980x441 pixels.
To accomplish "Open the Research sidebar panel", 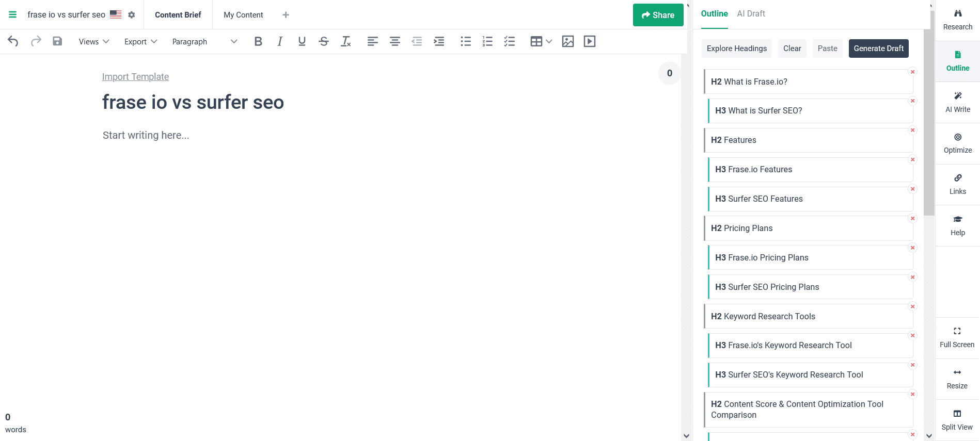I will coord(957,20).
